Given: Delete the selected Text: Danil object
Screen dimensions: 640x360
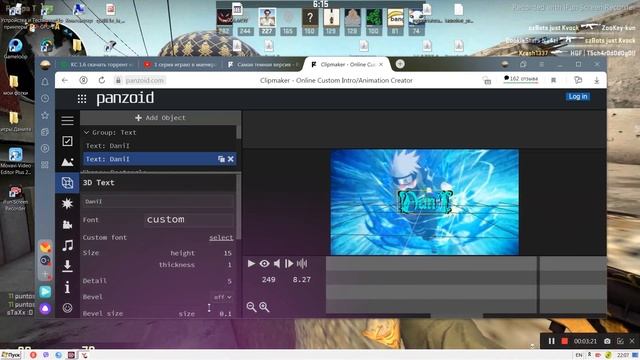Looking at the screenshot, I should (231, 159).
